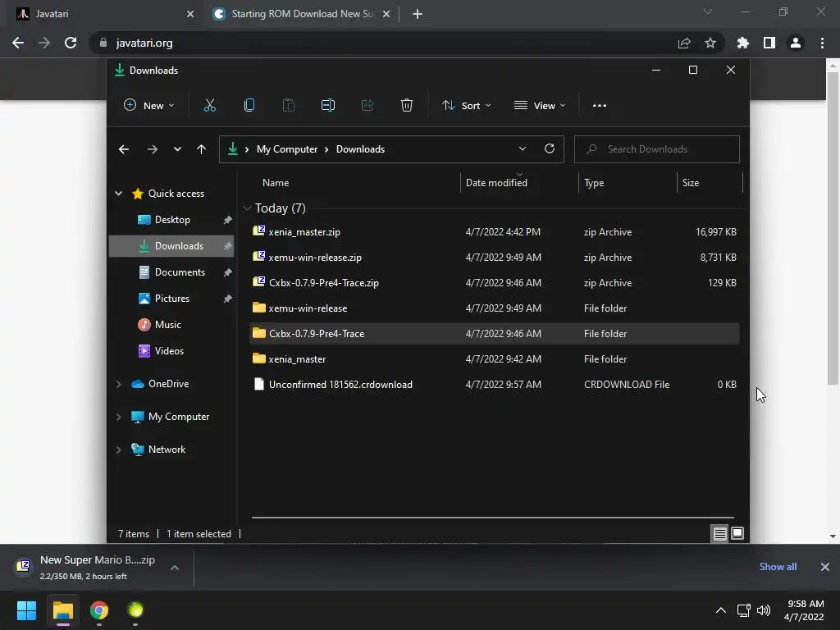The height and width of the screenshot is (630, 840).
Task: Click Show all downloads link
Action: (x=778, y=567)
